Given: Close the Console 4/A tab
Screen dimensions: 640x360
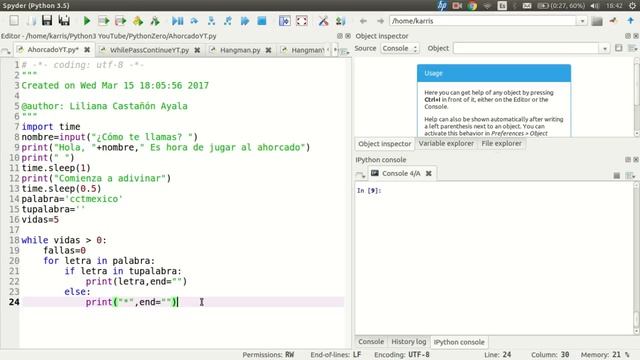Looking at the screenshot, I should click(x=429, y=173).
